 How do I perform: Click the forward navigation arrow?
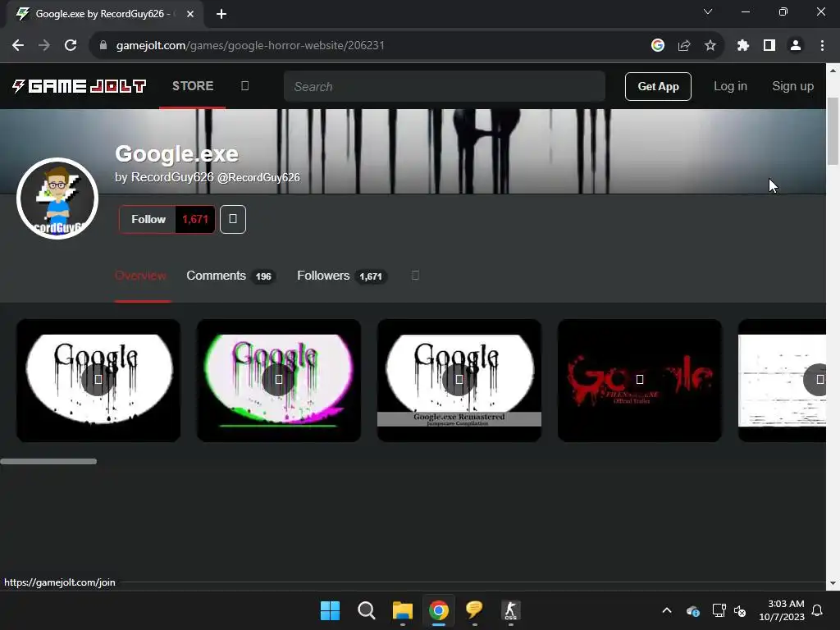click(x=44, y=45)
